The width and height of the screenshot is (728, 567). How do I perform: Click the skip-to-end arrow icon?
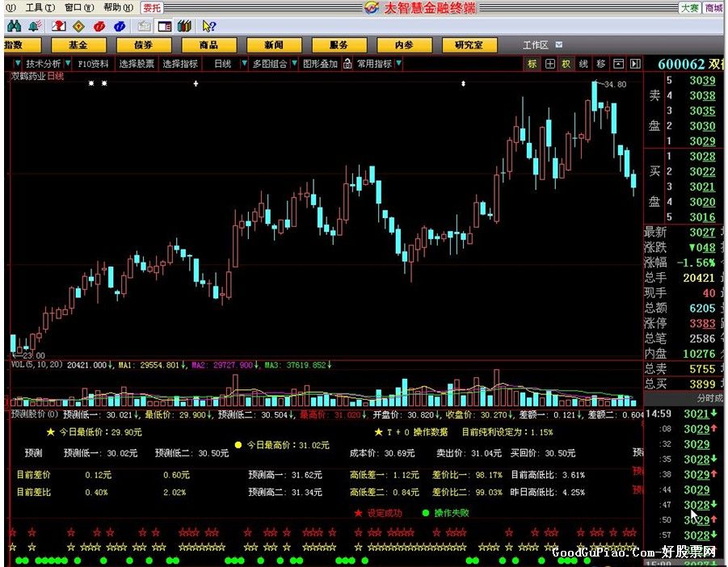pyautogui.click(x=635, y=64)
